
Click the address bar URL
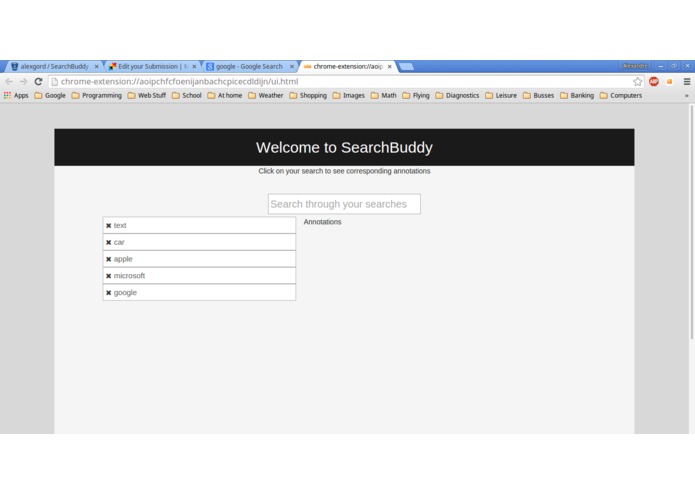point(179,82)
